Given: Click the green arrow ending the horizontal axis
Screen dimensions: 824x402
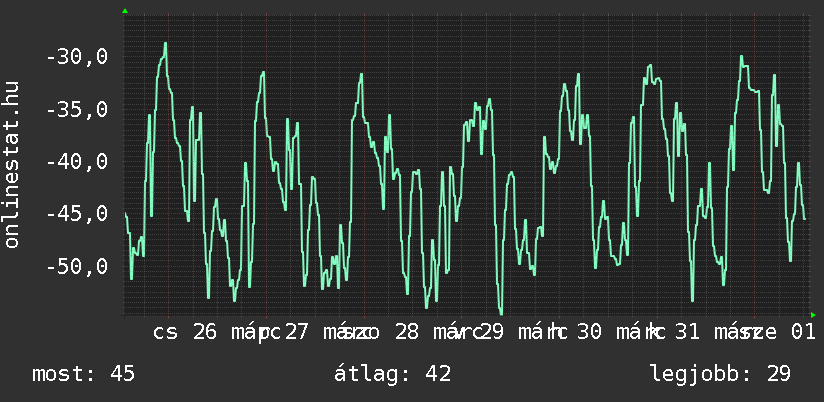Looking at the screenshot, I should tap(813, 315).
